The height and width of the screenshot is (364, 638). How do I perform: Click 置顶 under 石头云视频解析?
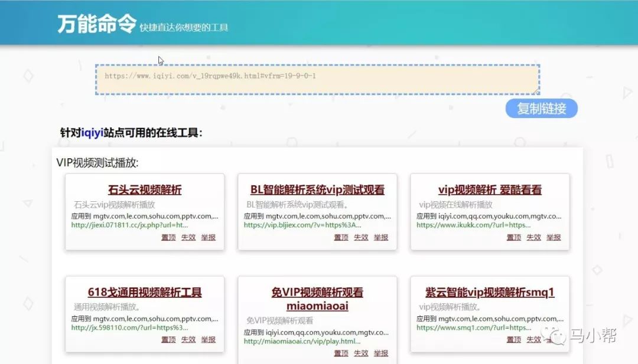(167, 238)
